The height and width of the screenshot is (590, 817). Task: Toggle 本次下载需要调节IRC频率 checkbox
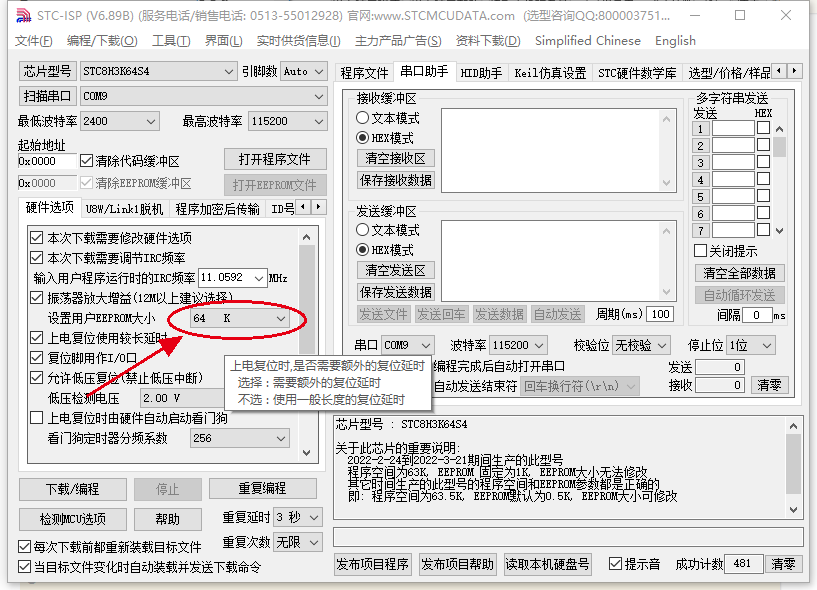point(36,258)
